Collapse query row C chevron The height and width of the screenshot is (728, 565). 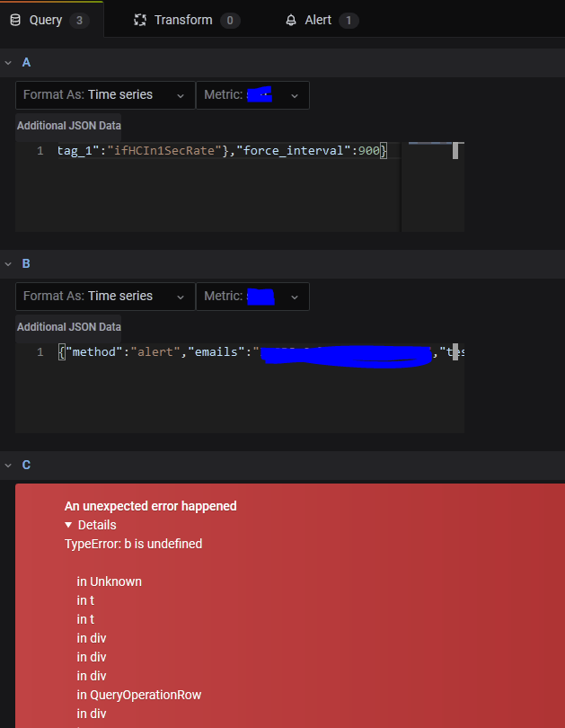click(8, 465)
